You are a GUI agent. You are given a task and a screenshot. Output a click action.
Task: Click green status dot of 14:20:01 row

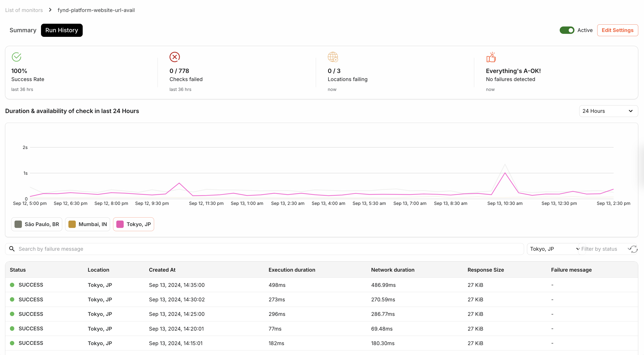point(12,329)
